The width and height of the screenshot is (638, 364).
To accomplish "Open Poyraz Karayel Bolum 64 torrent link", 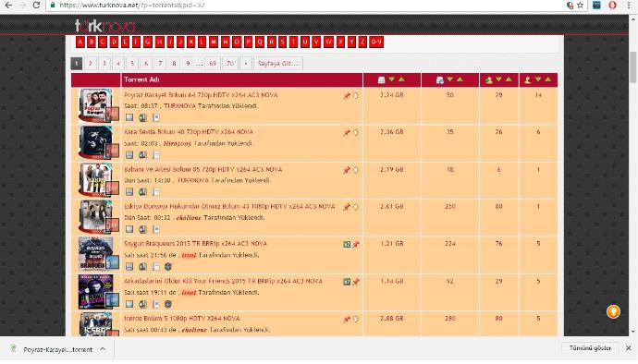I will 201,95.
